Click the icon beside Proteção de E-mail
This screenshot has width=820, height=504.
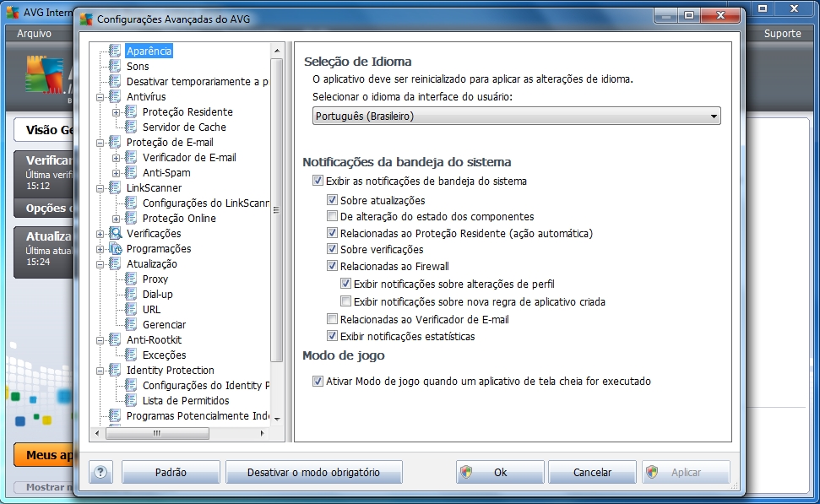115,142
